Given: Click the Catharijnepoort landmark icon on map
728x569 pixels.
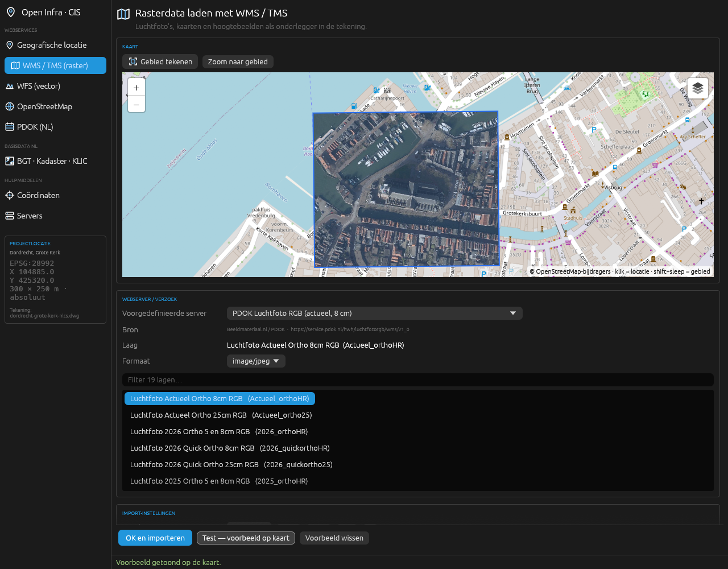Looking at the screenshot, I should pos(387,90).
